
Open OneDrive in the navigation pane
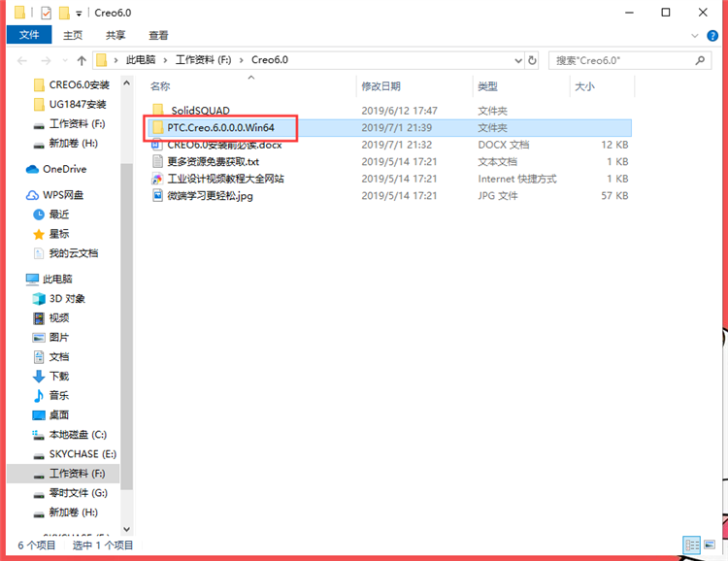(x=64, y=169)
